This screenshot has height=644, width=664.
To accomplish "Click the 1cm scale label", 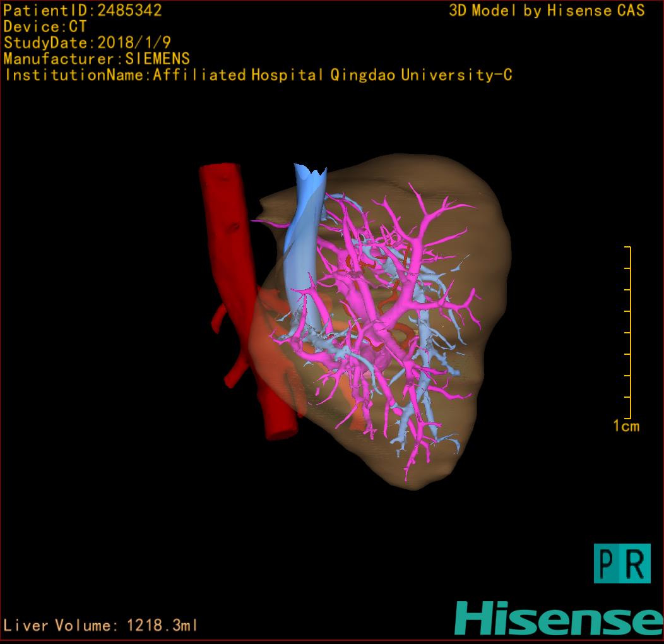I will pos(625,426).
